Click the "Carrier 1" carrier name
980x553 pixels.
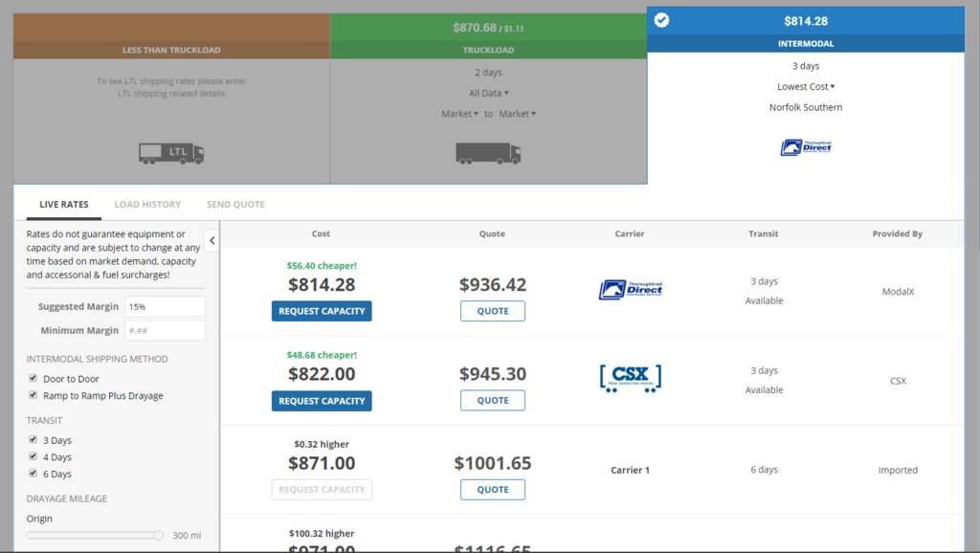[x=630, y=470]
